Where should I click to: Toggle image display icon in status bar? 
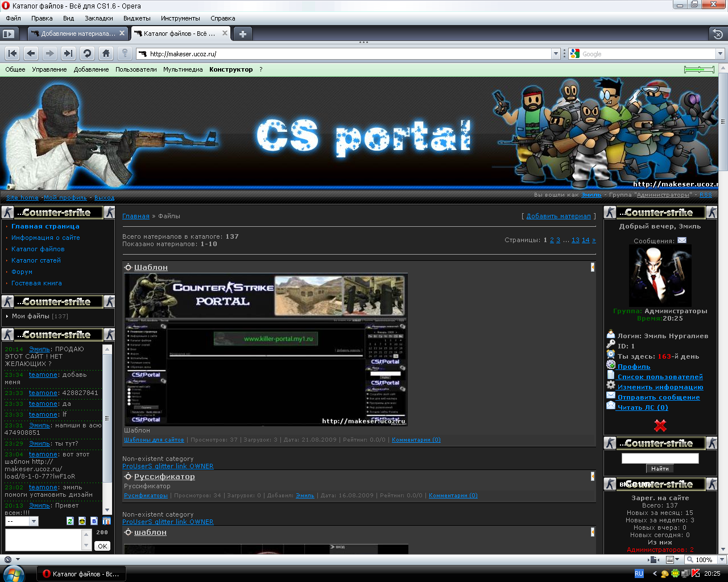pyautogui.click(x=670, y=560)
